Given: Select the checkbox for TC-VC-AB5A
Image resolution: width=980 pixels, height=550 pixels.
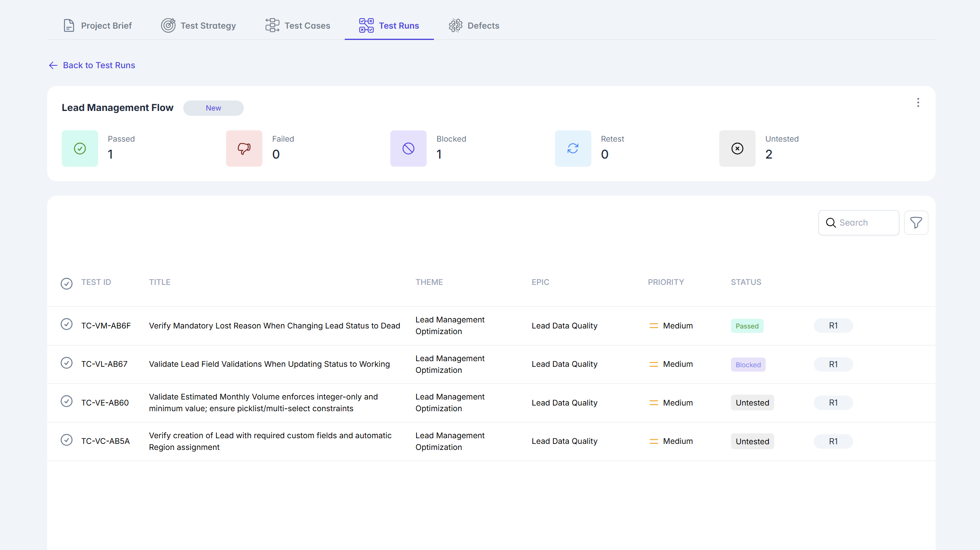Looking at the screenshot, I should pos(67,440).
